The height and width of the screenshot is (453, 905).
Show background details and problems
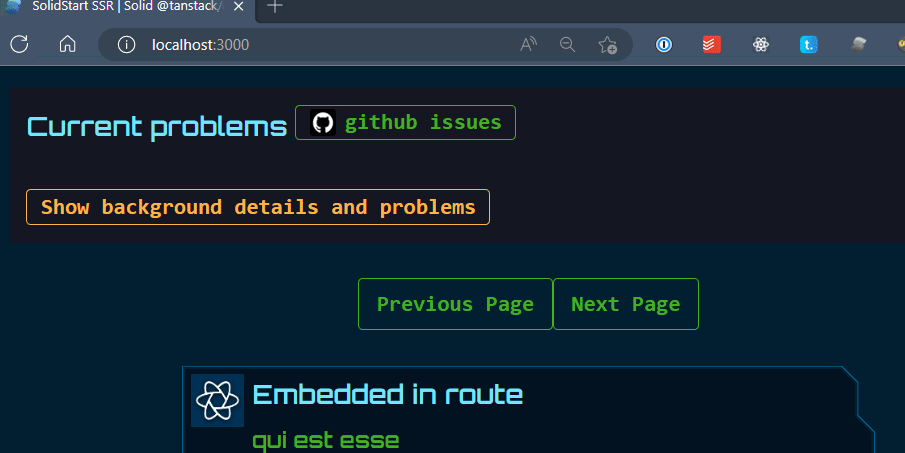(258, 207)
